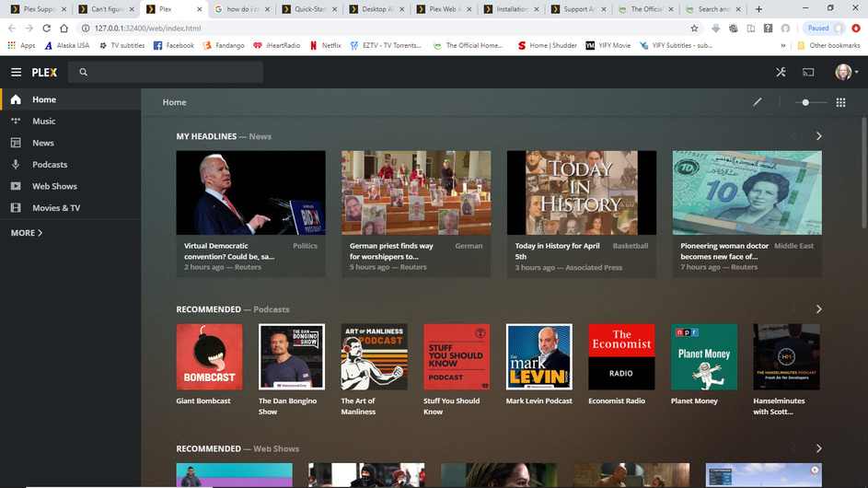Open Other bookmarks folder
The image size is (868, 488).
pos(828,45)
